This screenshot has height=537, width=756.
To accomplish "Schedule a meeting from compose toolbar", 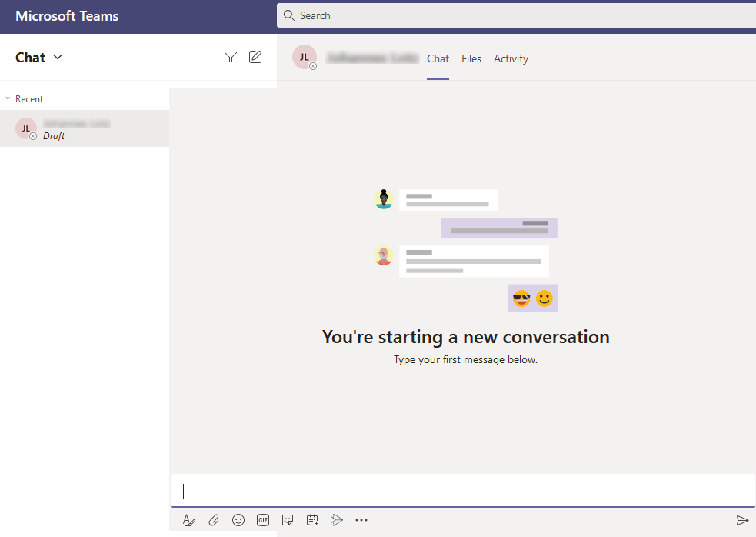I will pyautogui.click(x=312, y=520).
